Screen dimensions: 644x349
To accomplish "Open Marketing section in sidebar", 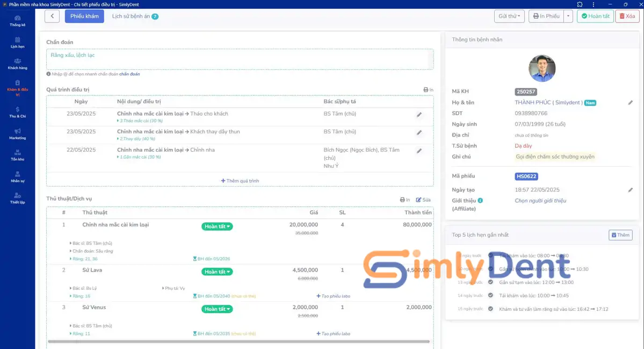I will [17, 134].
